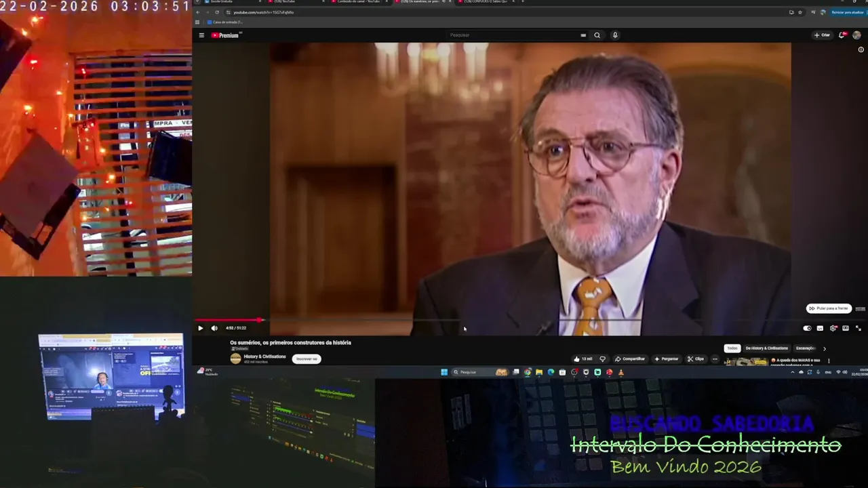
Task: Open the Caixa de entrada bookmark
Action: pos(225,22)
